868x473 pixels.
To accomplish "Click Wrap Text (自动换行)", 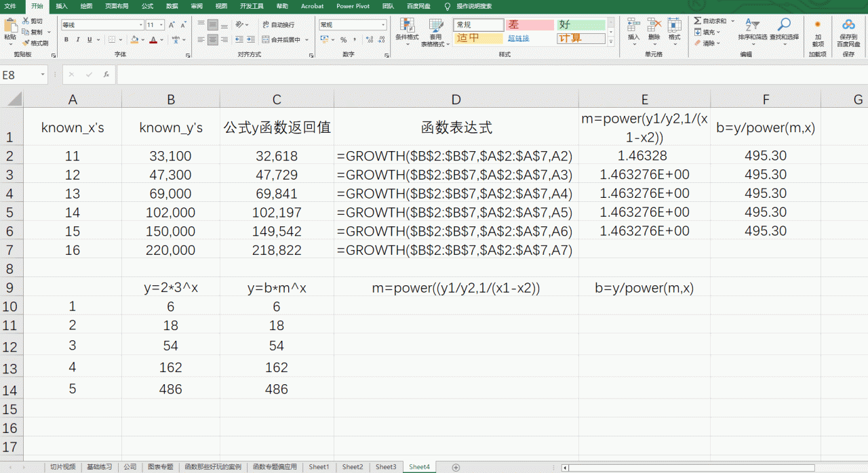I will coord(278,25).
